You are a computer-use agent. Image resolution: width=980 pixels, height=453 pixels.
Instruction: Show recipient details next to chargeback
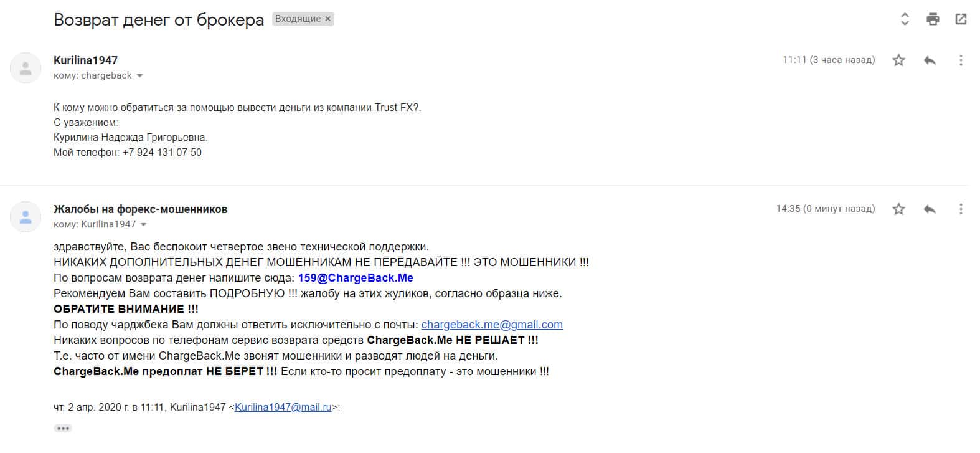[x=139, y=75]
